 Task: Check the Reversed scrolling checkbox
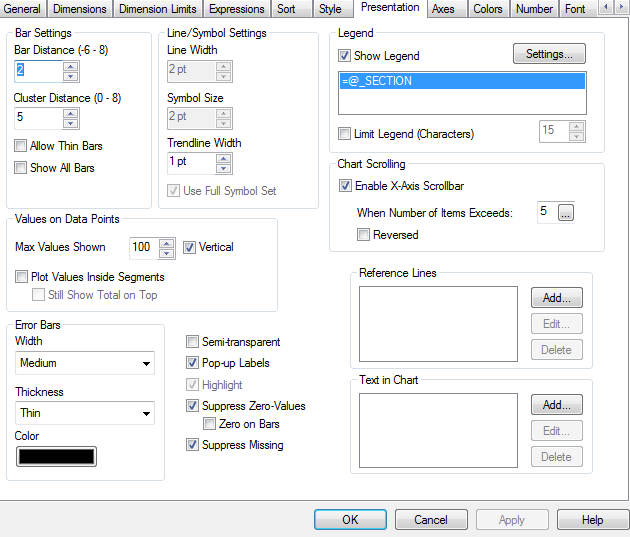(x=363, y=235)
